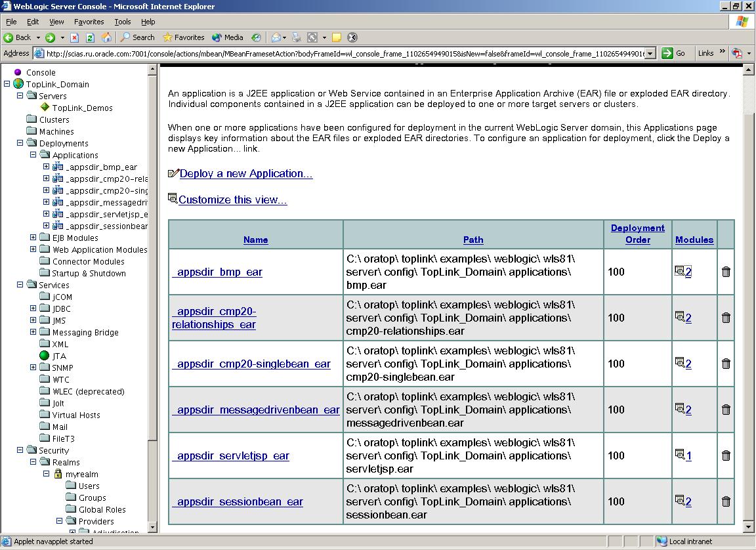Click navigation tree scrollbar down arrow
This screenshot has height=550, width=756.
[152, 527]
